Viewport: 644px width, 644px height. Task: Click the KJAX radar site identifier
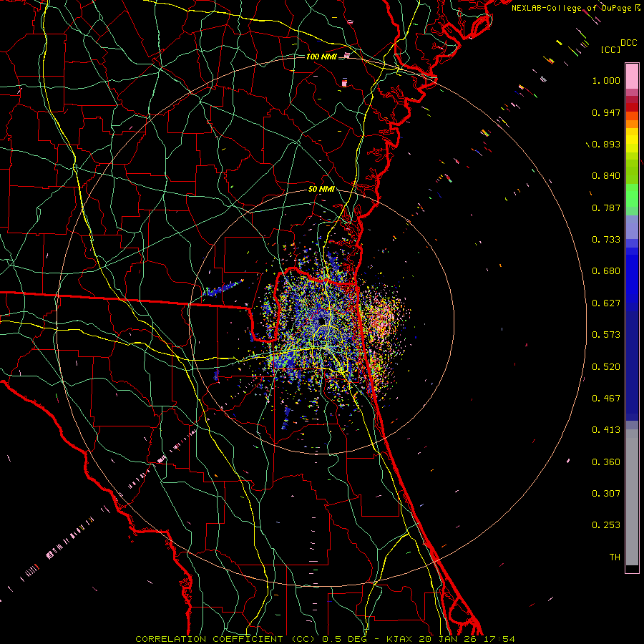(x=401, y=639)
